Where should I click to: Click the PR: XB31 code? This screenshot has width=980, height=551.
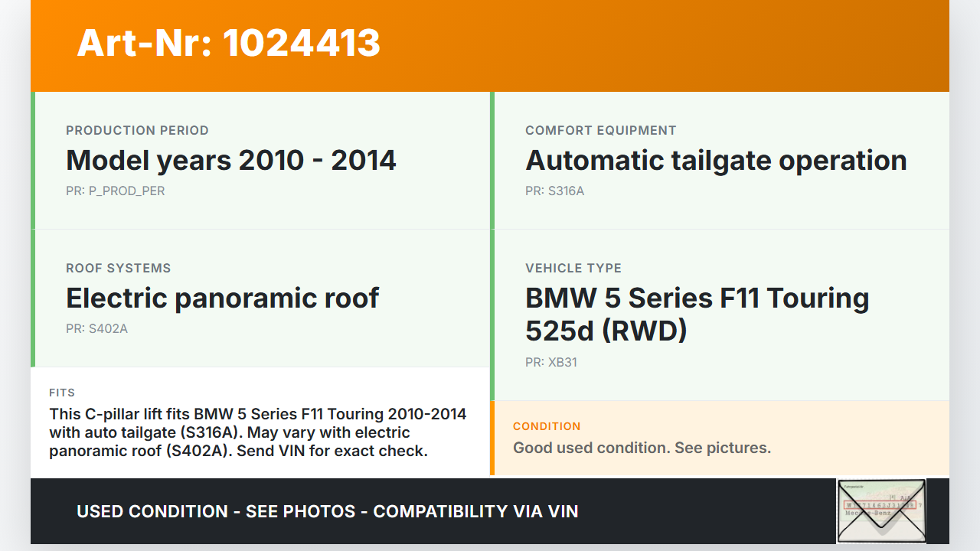tap(550, 362)
